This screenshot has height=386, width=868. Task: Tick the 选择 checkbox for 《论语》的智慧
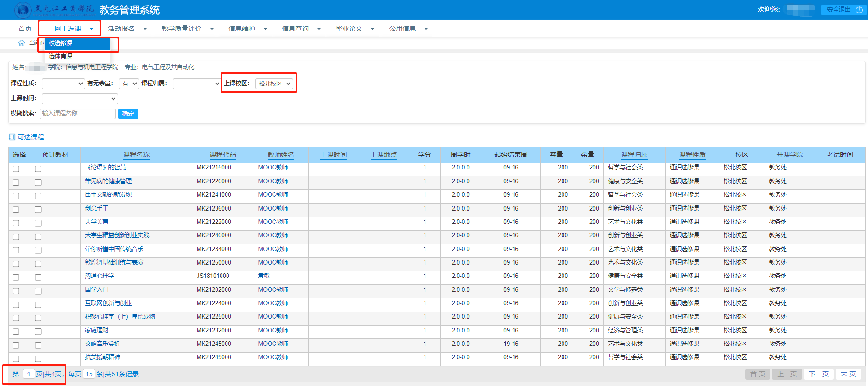click(16, 169)
